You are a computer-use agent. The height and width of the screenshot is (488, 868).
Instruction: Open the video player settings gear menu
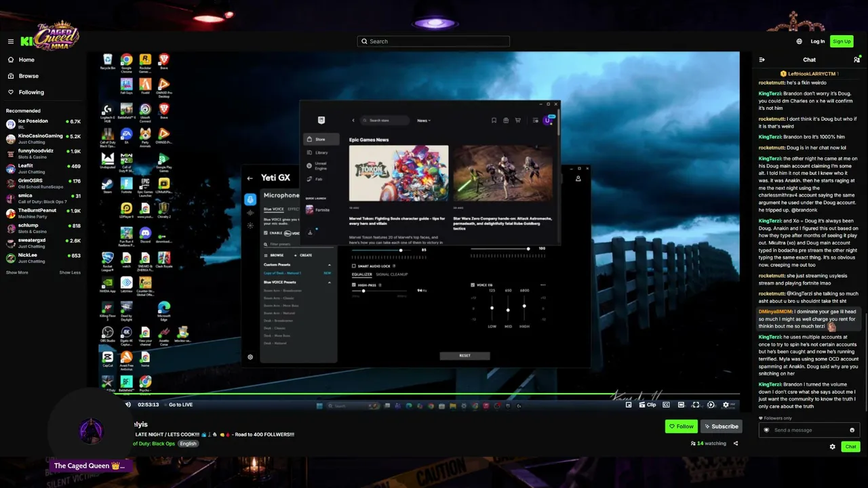(x=726, y=405)
